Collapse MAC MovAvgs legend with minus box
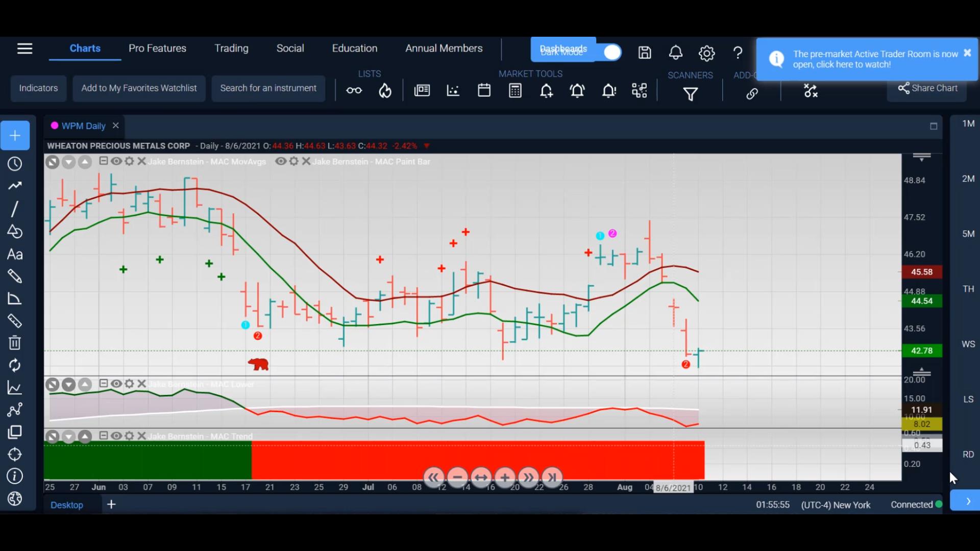 coord(103,161)
